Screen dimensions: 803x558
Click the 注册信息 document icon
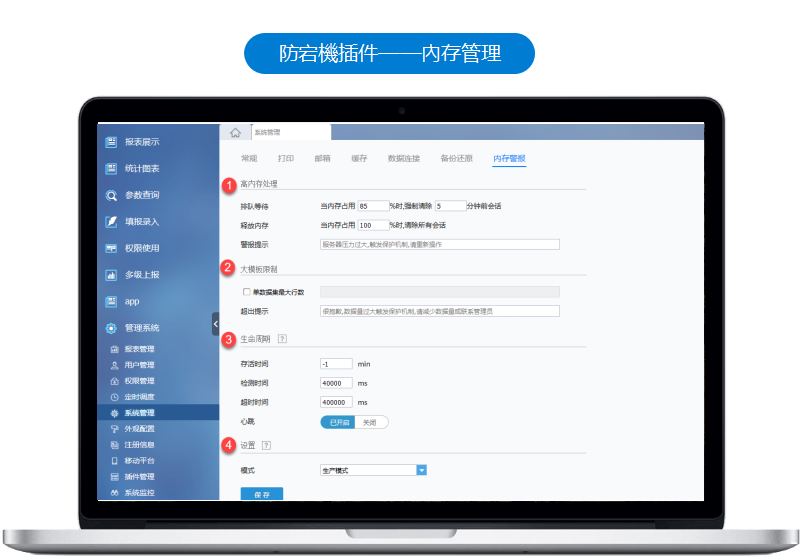[x=115, y=445]
